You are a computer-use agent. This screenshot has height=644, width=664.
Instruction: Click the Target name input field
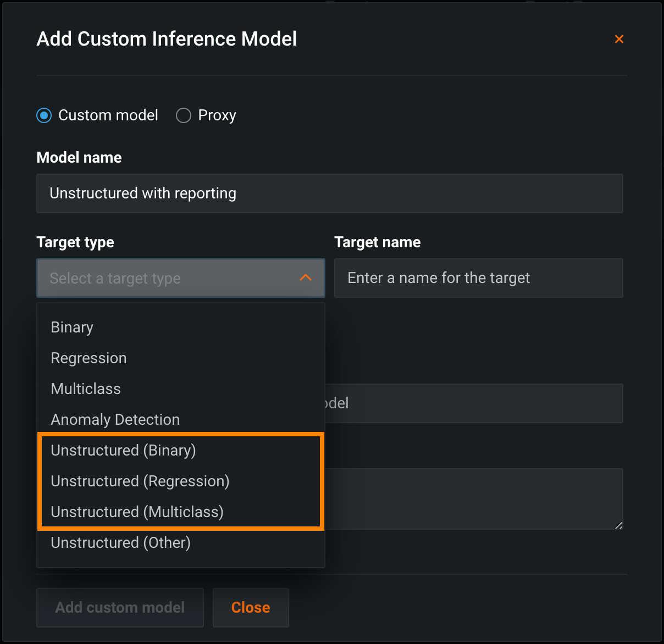pos(478,278)
